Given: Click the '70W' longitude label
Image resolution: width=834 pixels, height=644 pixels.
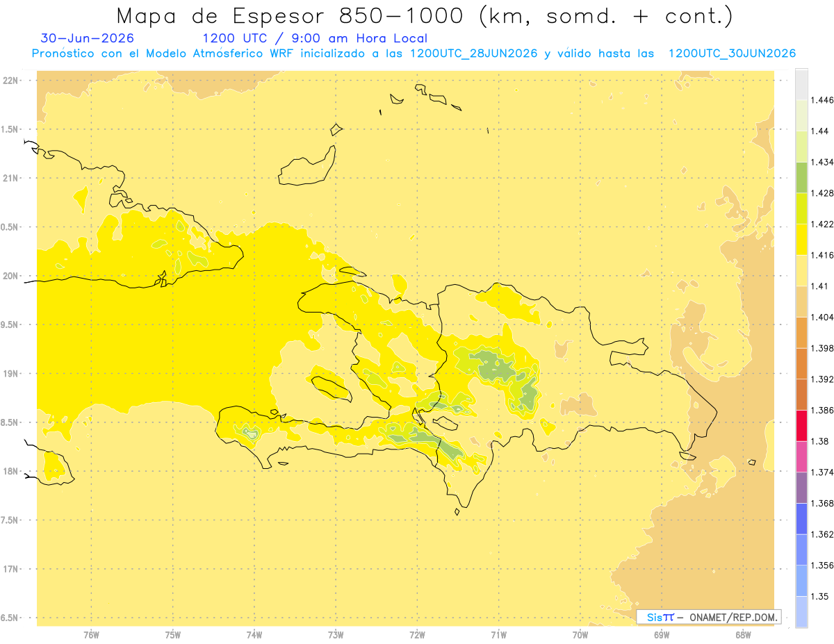Looking at the screenshot, I should pos(580,635).
